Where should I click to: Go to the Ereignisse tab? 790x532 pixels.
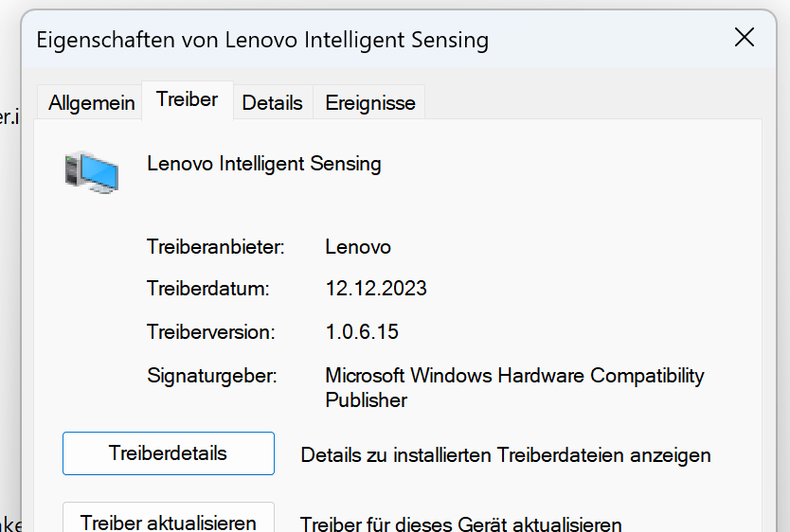(370, 103)
